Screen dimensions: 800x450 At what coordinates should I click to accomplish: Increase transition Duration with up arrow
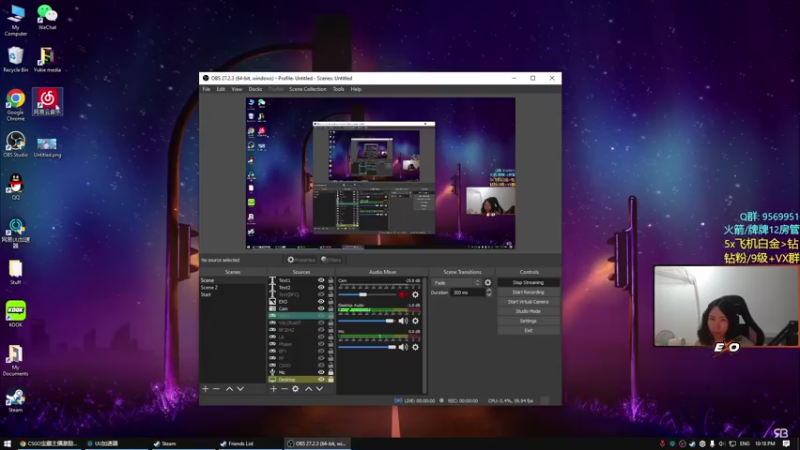[x=489, y=290]
